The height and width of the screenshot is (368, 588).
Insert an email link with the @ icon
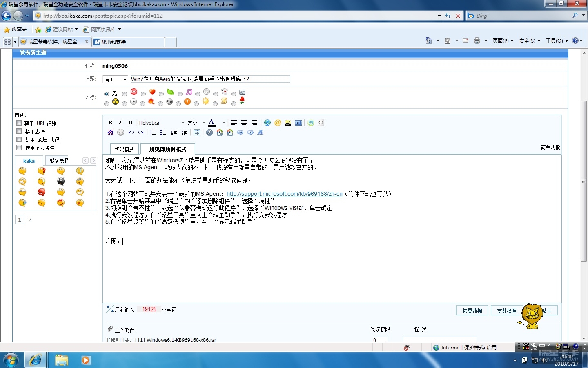278,123
